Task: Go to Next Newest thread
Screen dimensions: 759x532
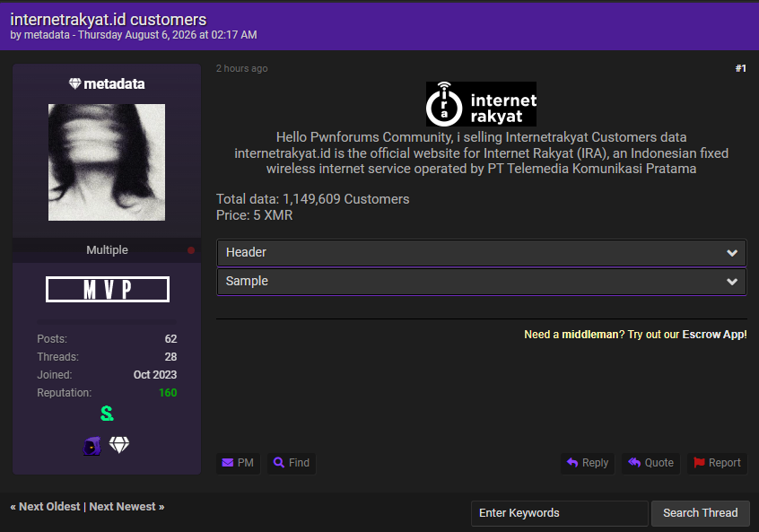Action: point(123,507)
